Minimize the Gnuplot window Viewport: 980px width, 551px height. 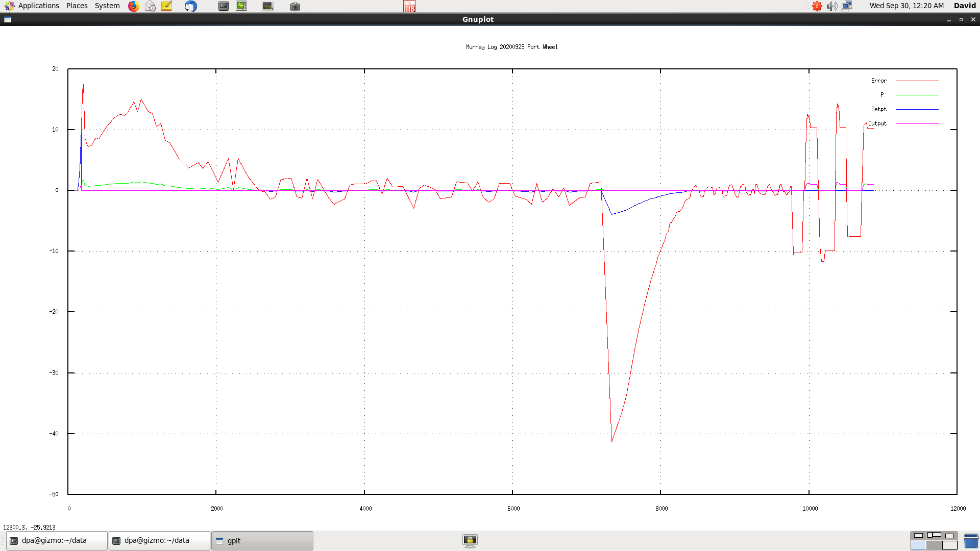click(x=949, y=19)
